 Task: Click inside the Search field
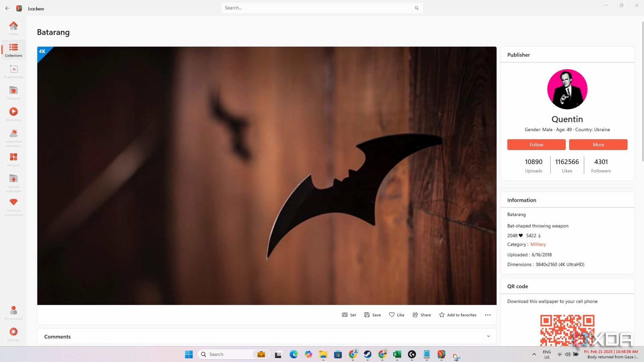pyautogui.click(x=322, y=8)
